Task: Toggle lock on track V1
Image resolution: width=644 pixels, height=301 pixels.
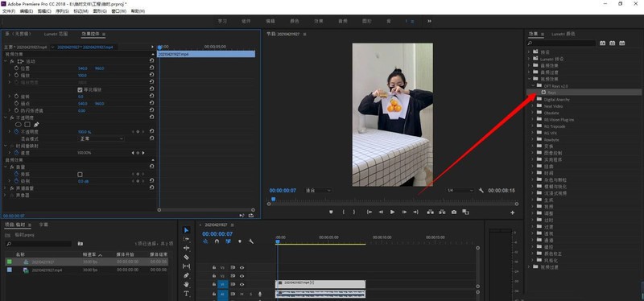Action: [x=214, y=284]
